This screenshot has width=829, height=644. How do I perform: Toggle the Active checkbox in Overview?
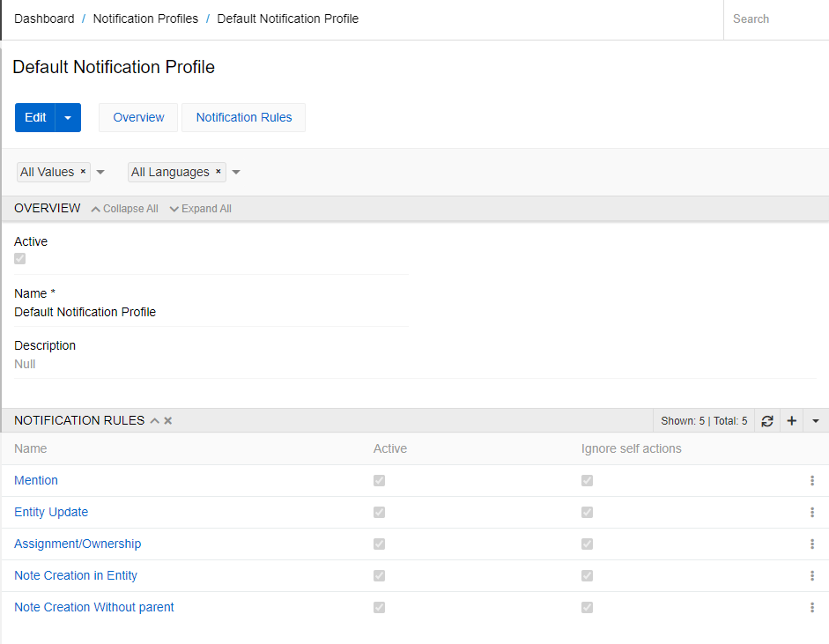click(x=19, y=258)
